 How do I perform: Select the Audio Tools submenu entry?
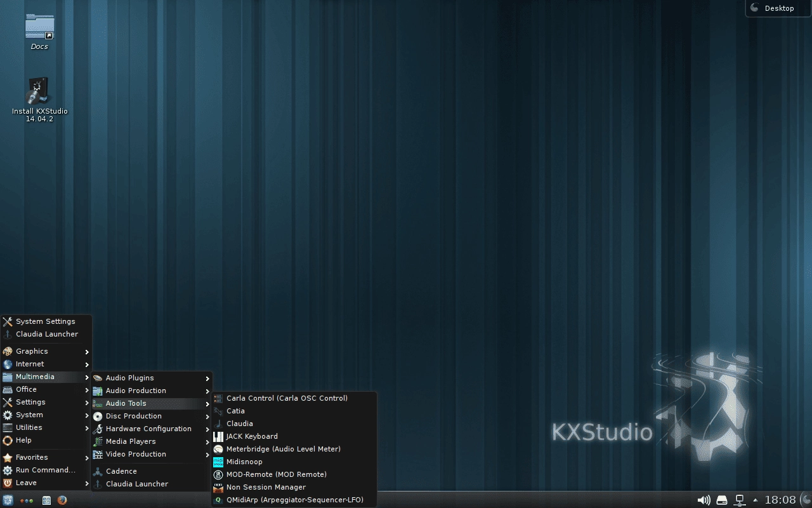tap(152, 403)
